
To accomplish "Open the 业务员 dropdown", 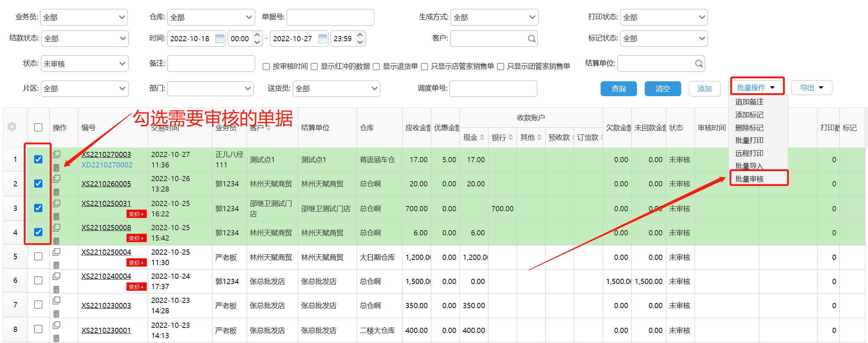I will pos(84,17).
